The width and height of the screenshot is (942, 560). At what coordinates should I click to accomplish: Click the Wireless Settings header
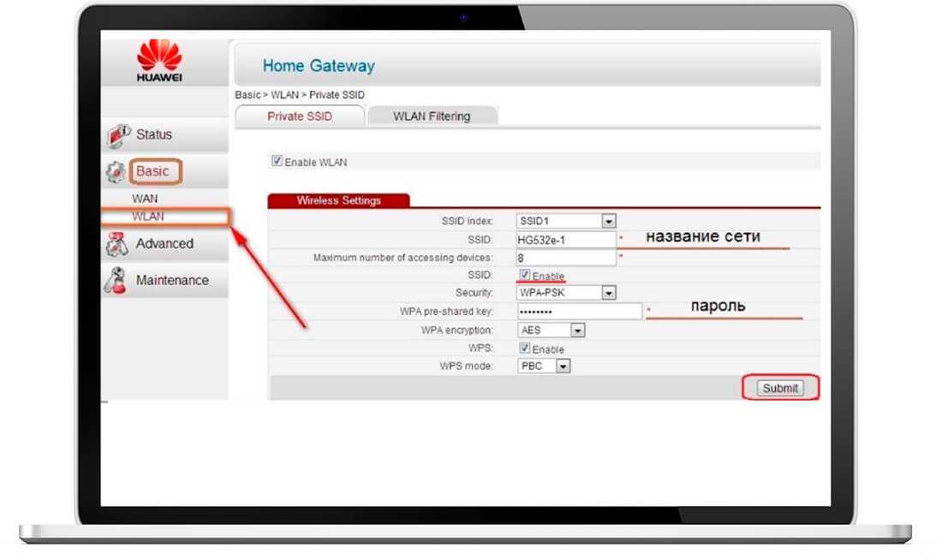[x=339, y=200]
